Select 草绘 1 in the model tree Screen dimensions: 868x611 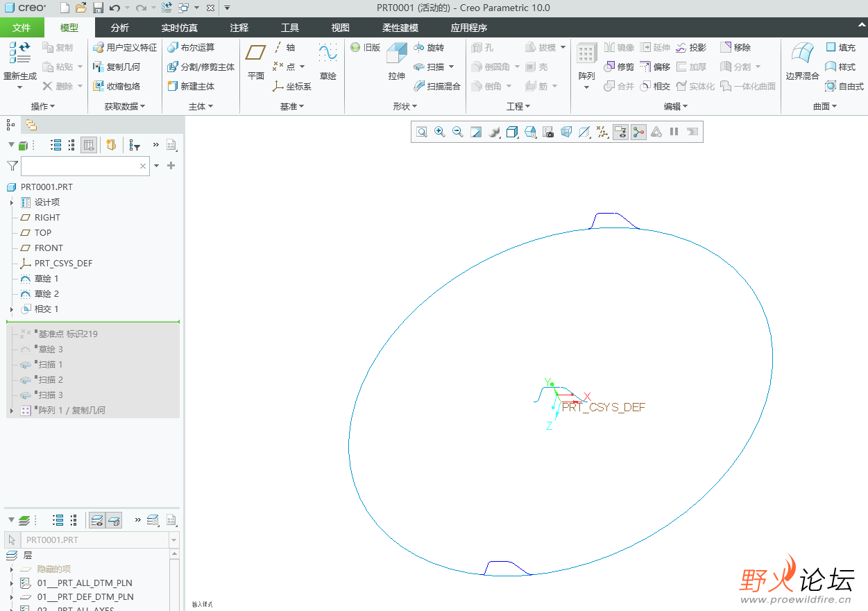click(47, 279)
